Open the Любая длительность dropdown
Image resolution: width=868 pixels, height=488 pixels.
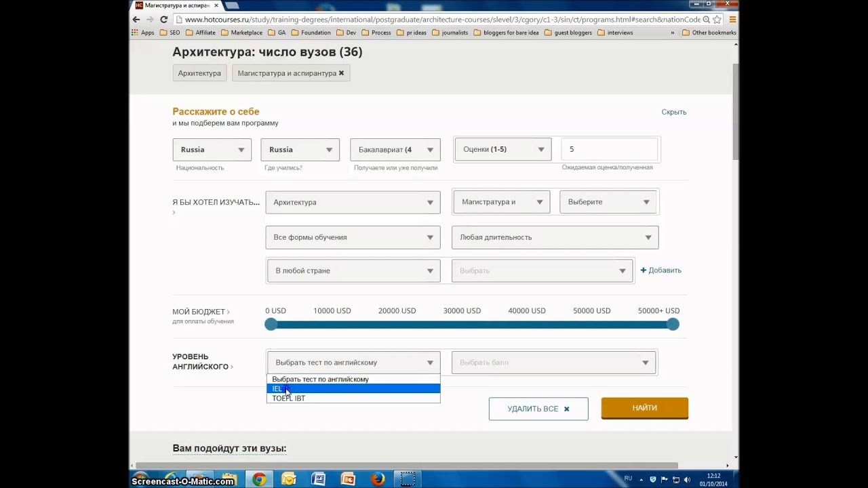pyautogui.click(x=555, y=237)
